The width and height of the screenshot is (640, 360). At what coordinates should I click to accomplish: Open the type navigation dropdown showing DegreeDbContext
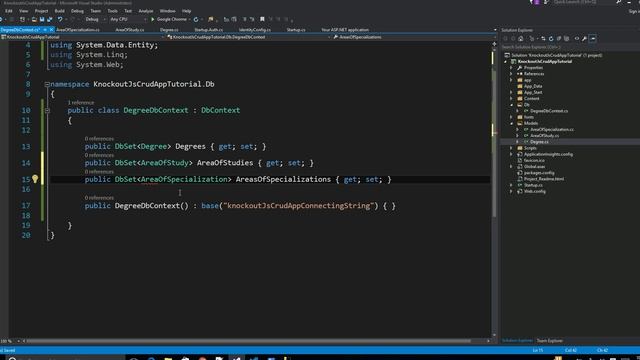coord(249,37)
